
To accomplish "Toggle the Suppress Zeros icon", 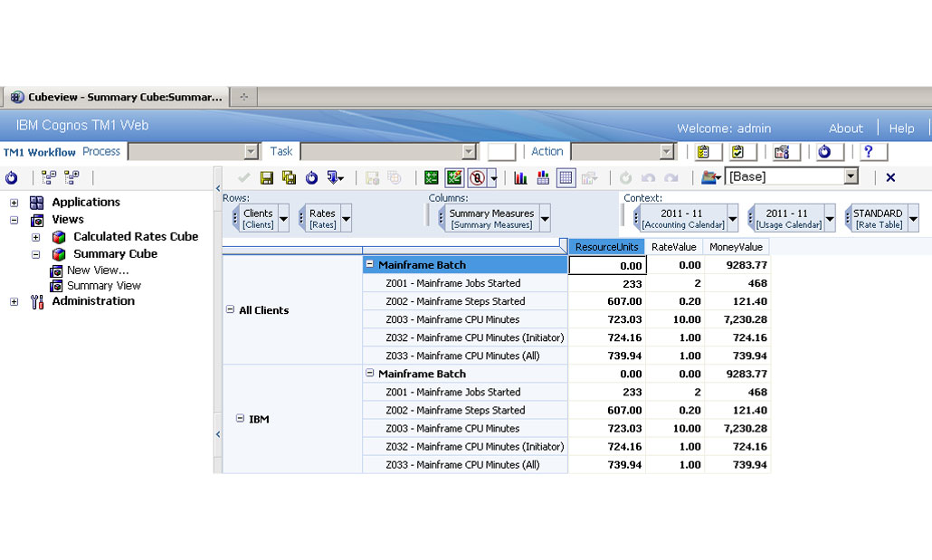I will (477, 177).
